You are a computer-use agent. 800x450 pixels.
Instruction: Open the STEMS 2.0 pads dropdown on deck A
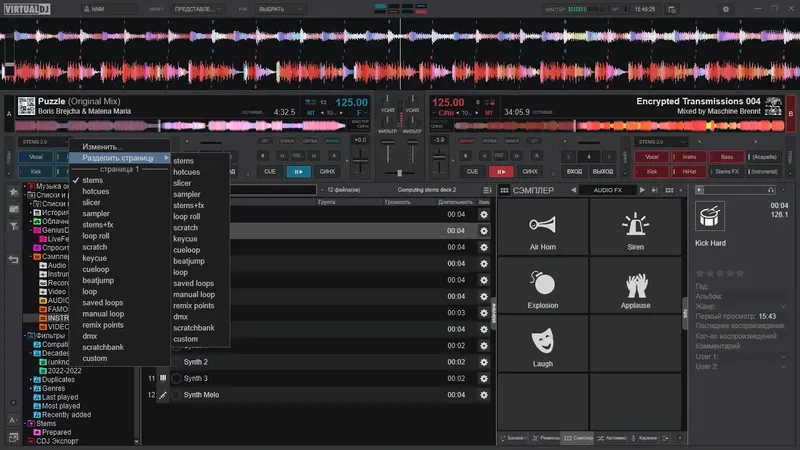tap(43, 142)
